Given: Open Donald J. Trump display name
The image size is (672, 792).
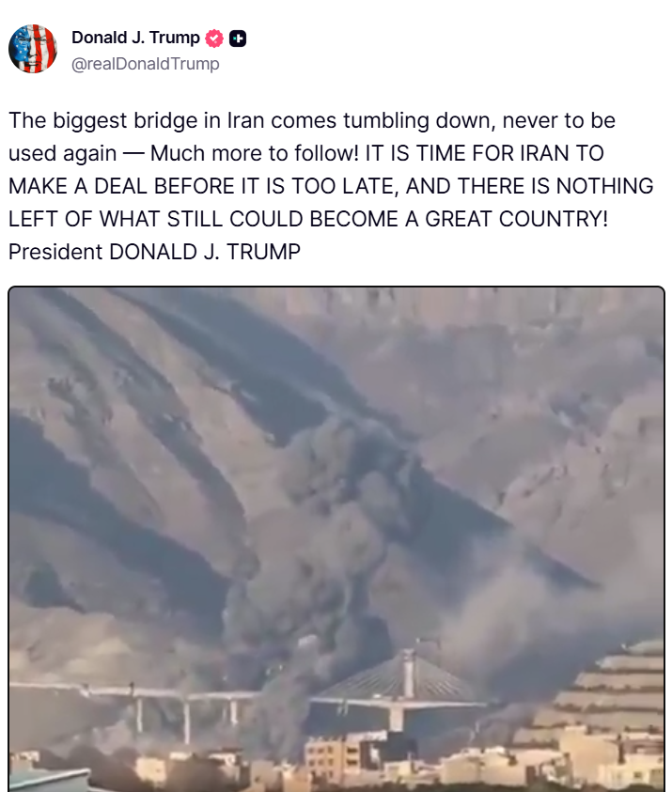Looking at the screenshot, I should pyautogui.click(x=136, y=38).
